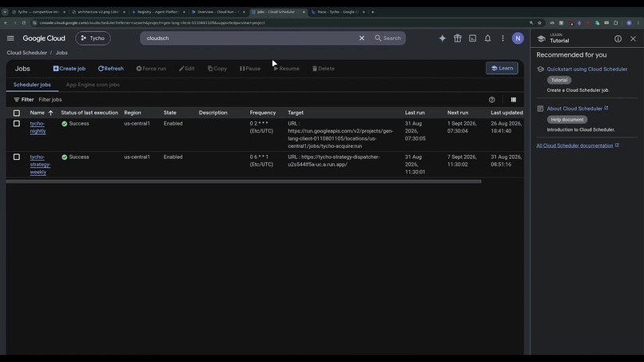This screenshot has width=644, height=362.
Task: Open About Cloud Scheduler help document
Action: click(x=574, y=109)
